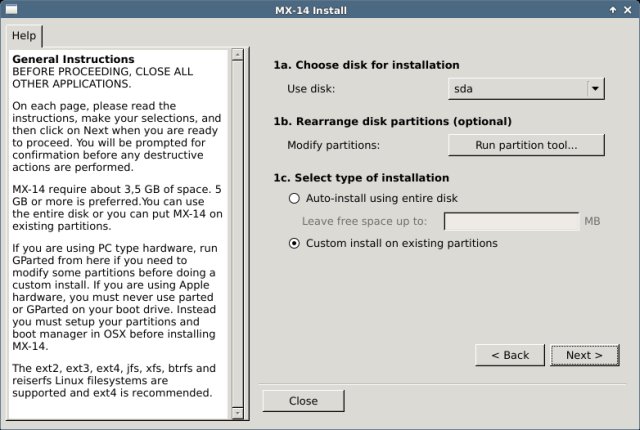Click the 'The ext2, ext3, ext4' filesystems paragraph
Screen dimensions: 640x430
point(114,381)
